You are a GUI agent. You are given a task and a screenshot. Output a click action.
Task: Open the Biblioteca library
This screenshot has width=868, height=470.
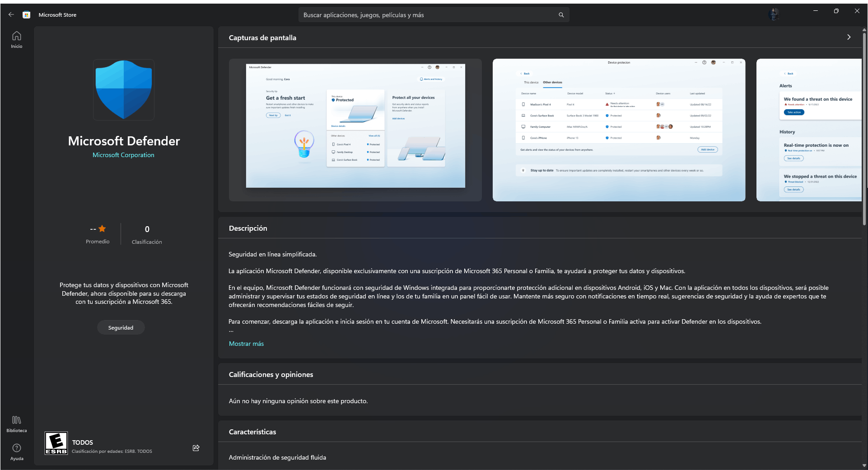click(x=17, y=424)
